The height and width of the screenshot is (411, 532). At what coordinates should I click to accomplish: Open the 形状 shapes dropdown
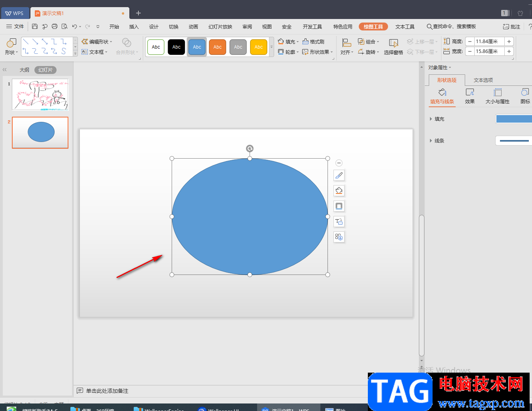(x=11, y=47)
